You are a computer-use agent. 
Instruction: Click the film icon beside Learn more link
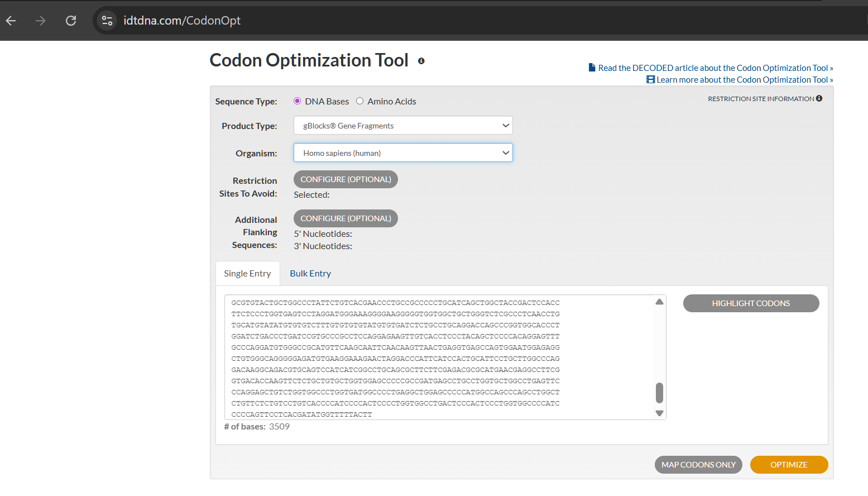tap(650, 79)
